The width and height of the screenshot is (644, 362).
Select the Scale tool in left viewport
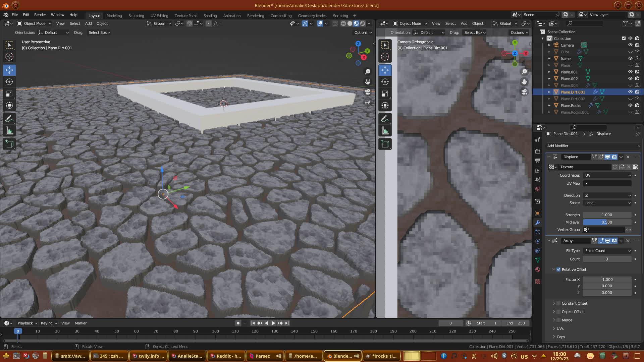(x=9, y=94)
